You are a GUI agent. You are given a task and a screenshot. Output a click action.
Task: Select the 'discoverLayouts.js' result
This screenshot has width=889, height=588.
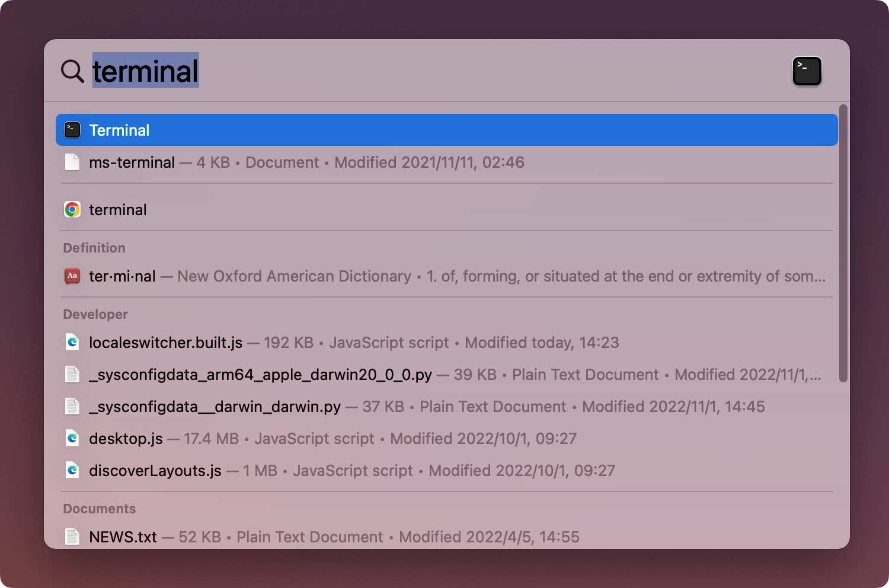pos(447,470)
